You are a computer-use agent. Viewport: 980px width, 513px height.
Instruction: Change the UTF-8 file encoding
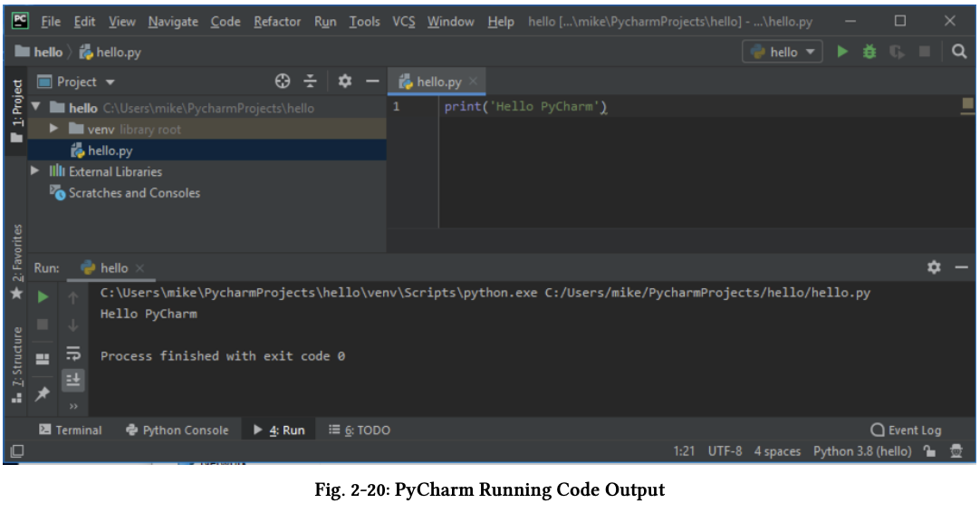point(725,451)
